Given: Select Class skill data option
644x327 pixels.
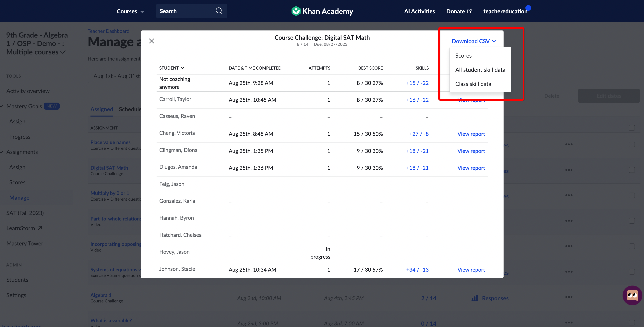Looking at the screenshot, I should coord(473,84).
